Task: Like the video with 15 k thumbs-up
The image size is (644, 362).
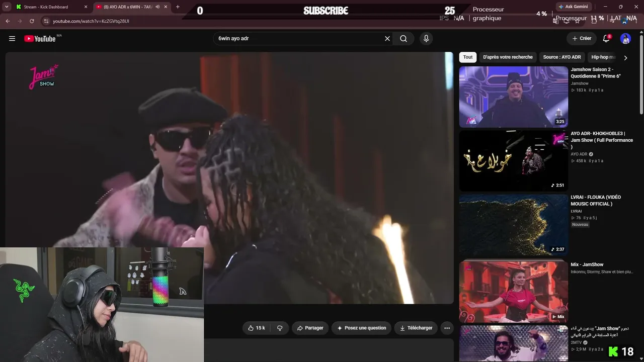Action: click(x=257, y=328)
